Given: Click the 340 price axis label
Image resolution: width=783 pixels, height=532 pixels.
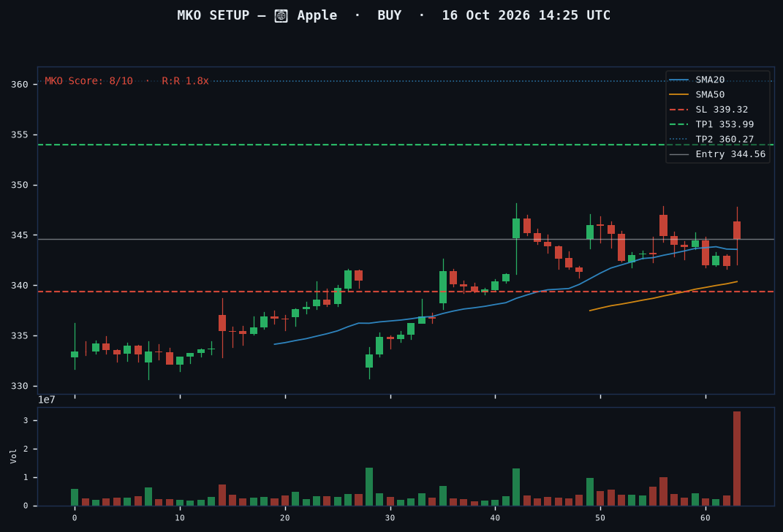Looking at the screenshot, I should (20, 286).
